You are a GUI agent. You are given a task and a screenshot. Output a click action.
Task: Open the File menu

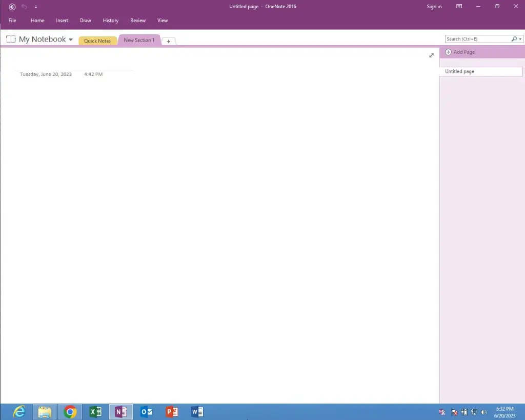pyautogui.click(x=12, y=21)
